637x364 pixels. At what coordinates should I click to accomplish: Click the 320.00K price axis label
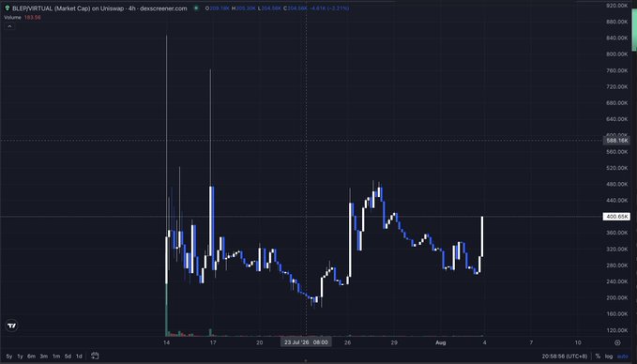click(x=616, y=249)
